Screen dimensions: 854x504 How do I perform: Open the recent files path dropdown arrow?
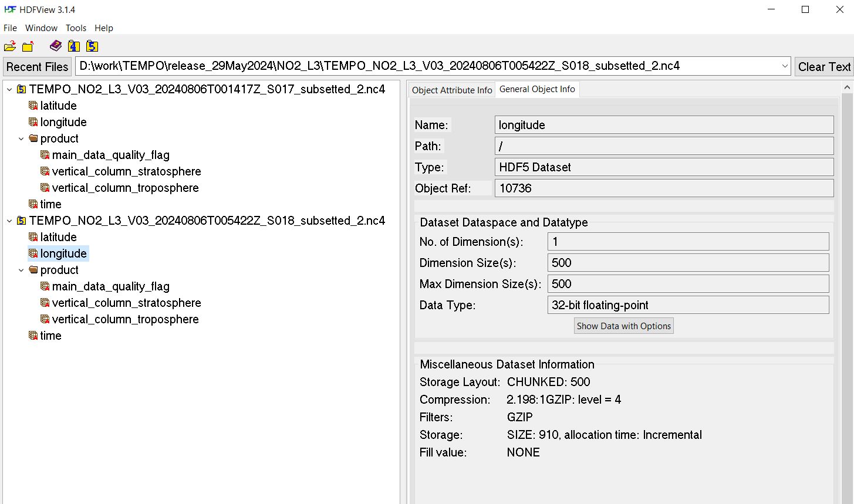pos(785,66)
